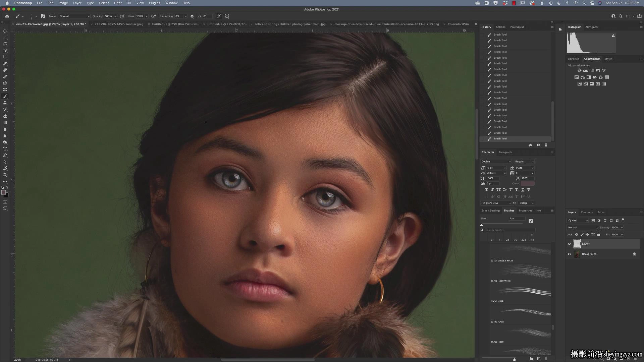Image resolution: width=644 pixels, height=362 pixels.
Task: Switch to the Navigator tab
Action: (592, 27)
